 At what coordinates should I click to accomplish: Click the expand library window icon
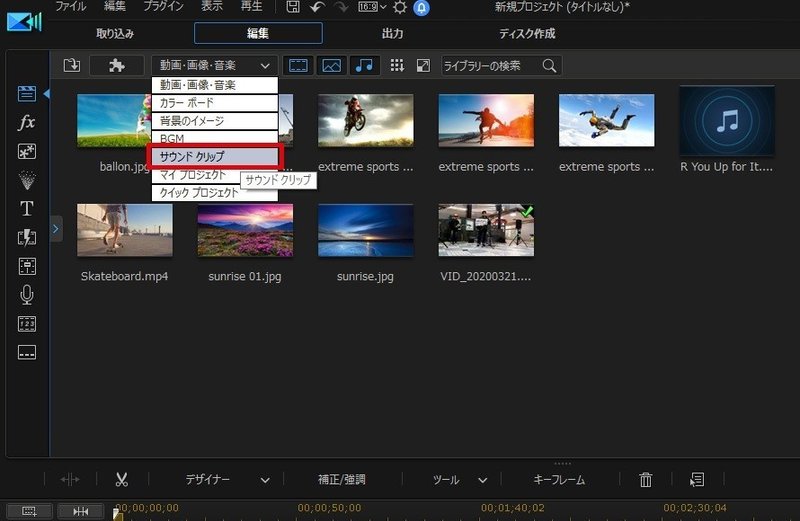point(423,65)
